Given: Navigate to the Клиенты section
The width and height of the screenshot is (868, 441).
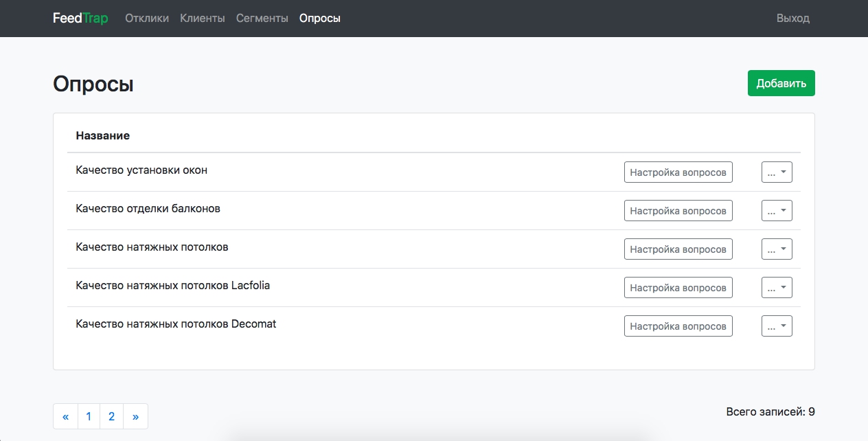Looking at the screenshot, I should point(203,19).
